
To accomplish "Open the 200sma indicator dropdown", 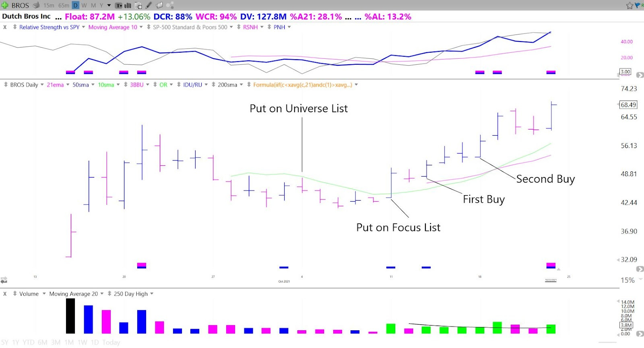I will pos(241,84).
